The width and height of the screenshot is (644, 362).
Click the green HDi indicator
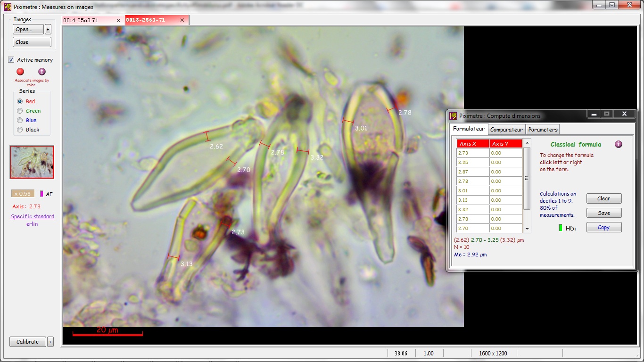coord(561,228)
